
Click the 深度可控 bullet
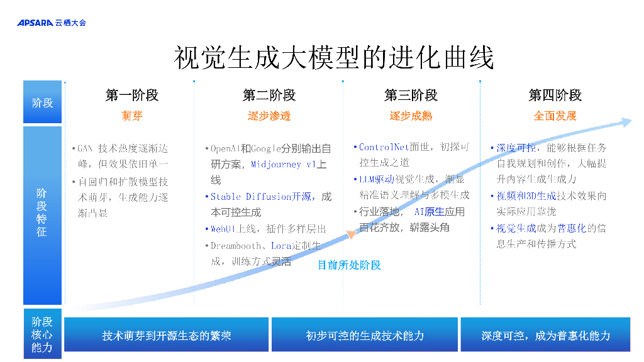pos(548,163)
